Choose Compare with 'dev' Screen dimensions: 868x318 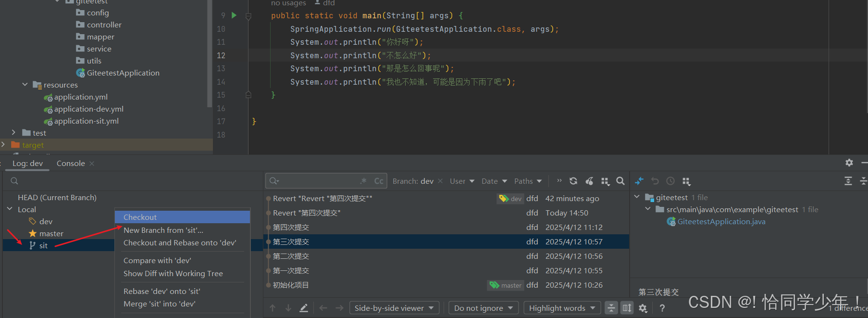[x=183, y=260]
